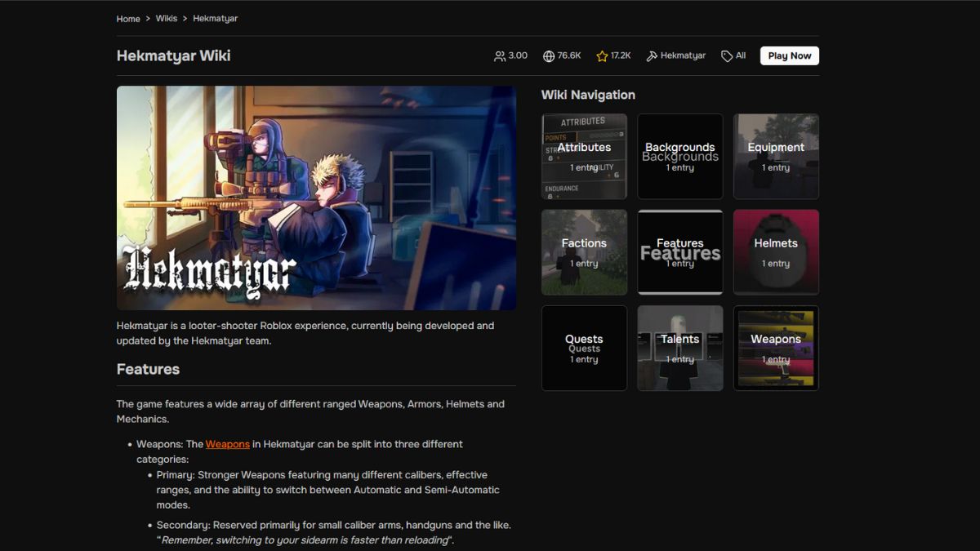980x551 pixels.
Task: Click the Play Now button
Action: click(790, 56)
